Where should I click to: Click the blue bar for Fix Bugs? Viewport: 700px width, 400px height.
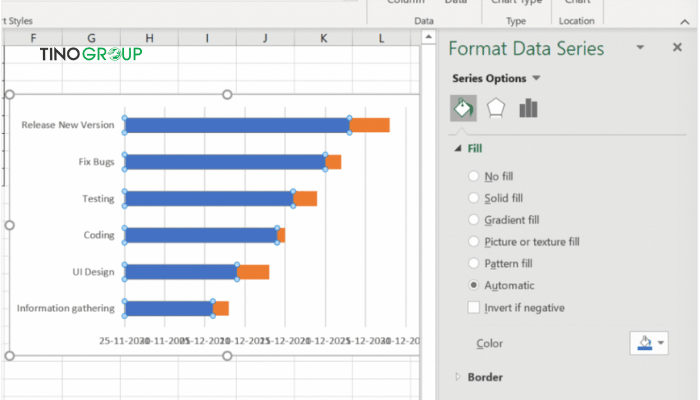[x=225, y=162]
